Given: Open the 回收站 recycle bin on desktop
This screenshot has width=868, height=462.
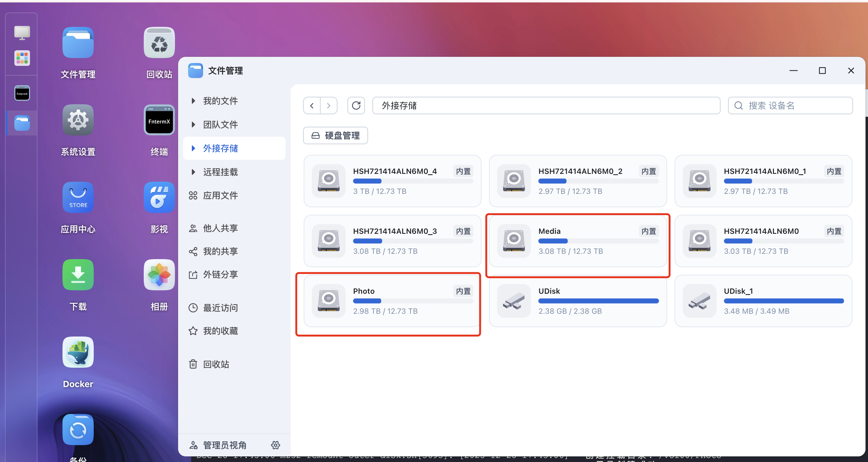Looking at the screenshot, I should click(x=159, y=42).
